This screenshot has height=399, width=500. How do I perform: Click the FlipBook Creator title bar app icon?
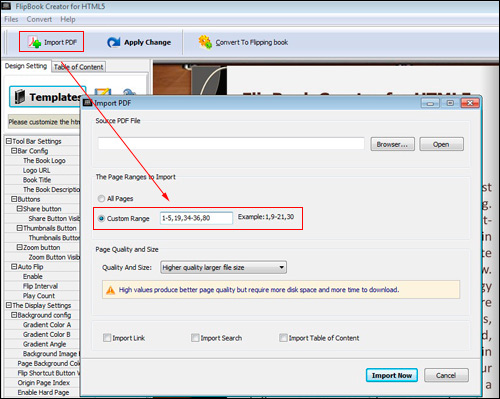pyautogui.click(x=7, y=6)
